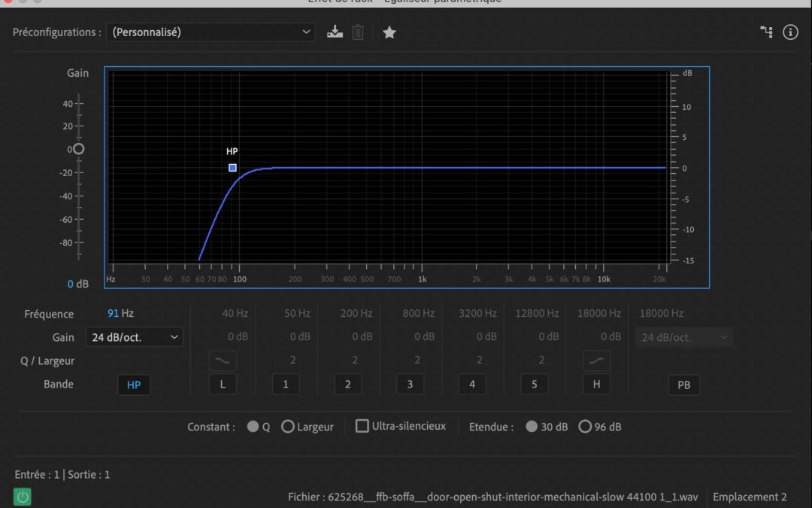
Task: Enable band 4
Action: 471,384
